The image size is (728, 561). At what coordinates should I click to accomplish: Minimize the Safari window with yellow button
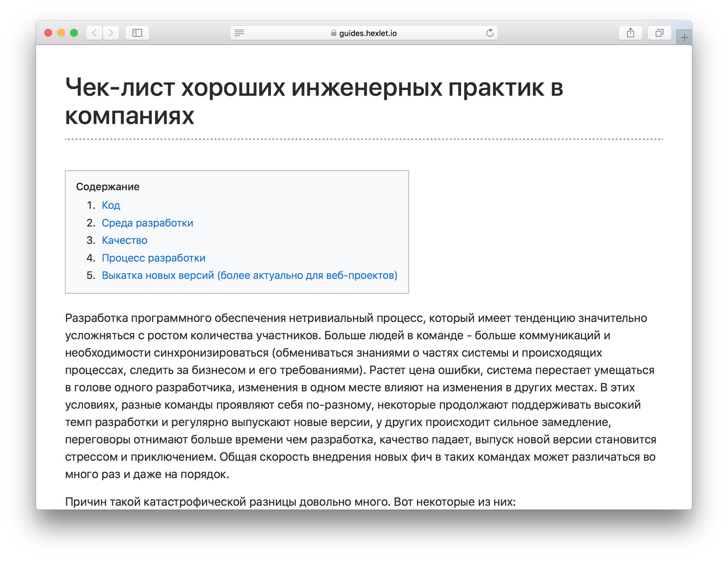61,33
